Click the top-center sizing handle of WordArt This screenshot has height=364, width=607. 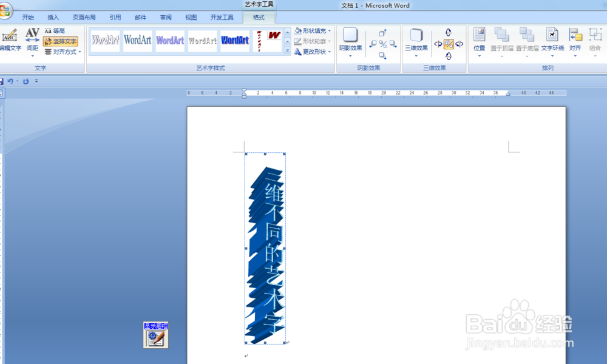click(265, 154)
